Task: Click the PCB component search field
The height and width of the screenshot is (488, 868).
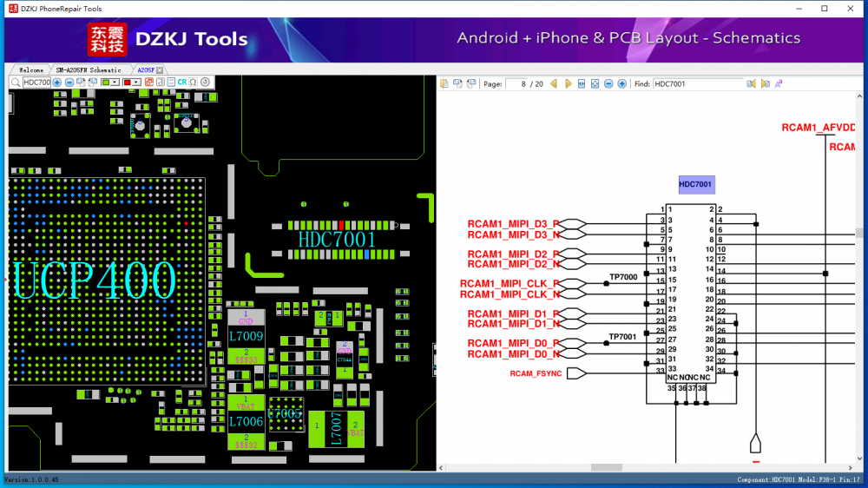Action: pos(36,82)
